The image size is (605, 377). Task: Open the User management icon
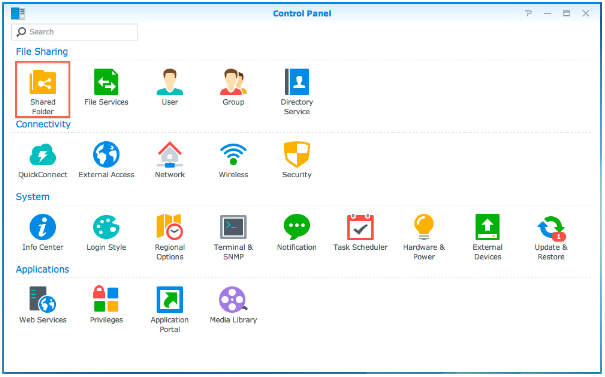tap(170, 88)
